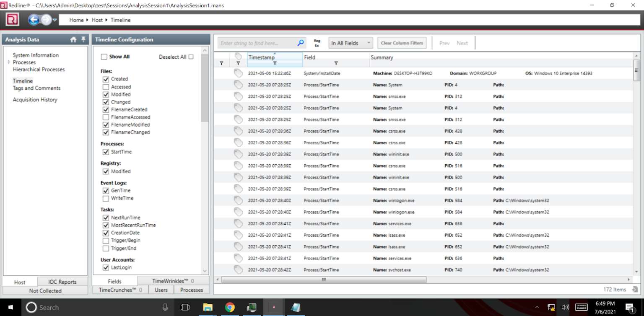Click the Next result button
This screenshot has width=644, height=316.
pyautogui.click(x=462, y=42)
